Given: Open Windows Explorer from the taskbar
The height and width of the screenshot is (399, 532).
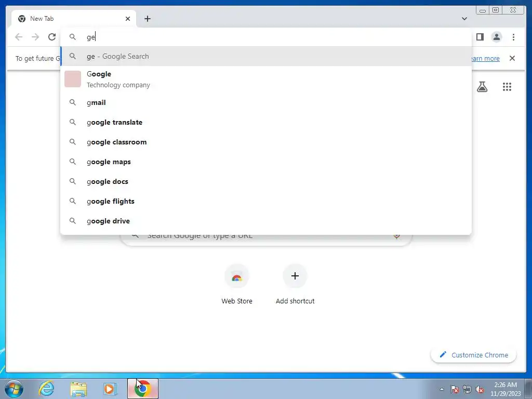Looking at the screenshot, I should [x=78, y=389].
